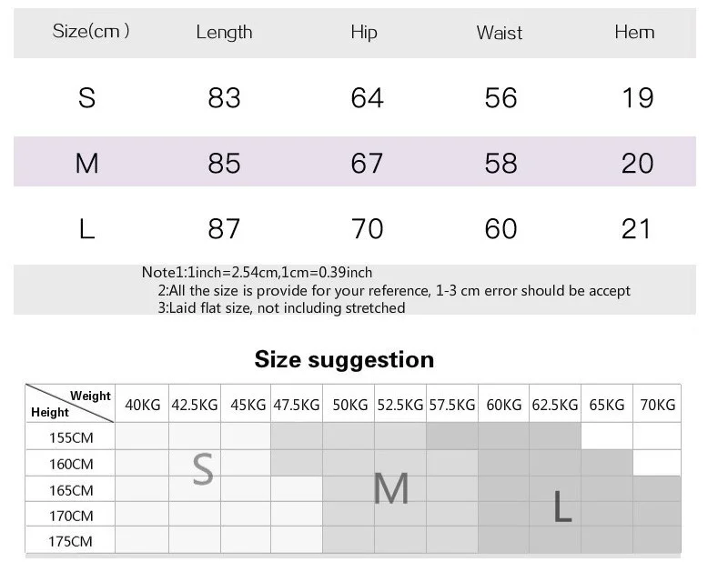Image resolution: width=728 pixels, height=562 pixels.
Task: Click the Size(cm) column header
Action: pos(90,31)
